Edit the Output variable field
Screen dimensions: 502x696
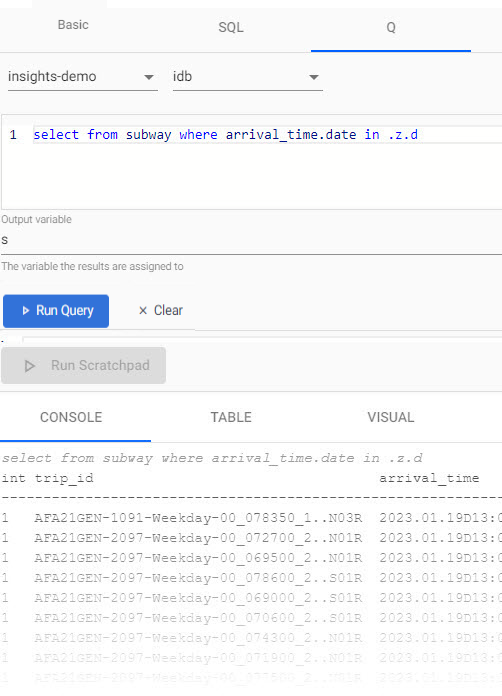(x=251, y=241)
